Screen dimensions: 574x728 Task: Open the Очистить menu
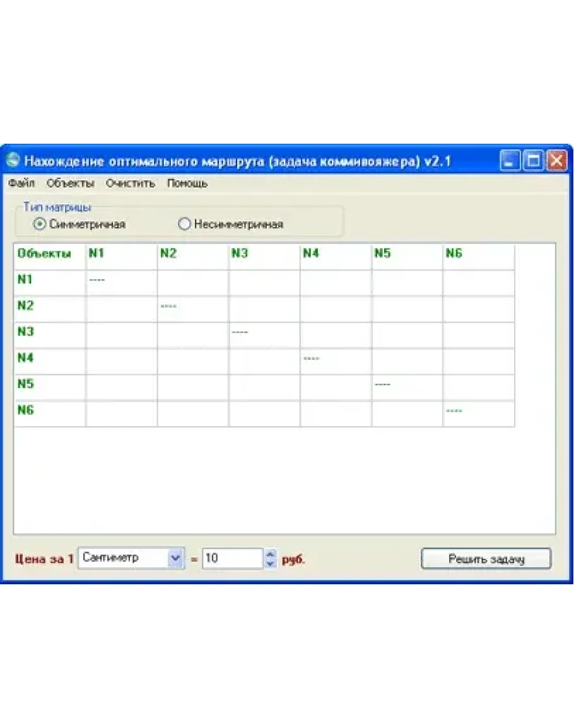click(130, 183)
